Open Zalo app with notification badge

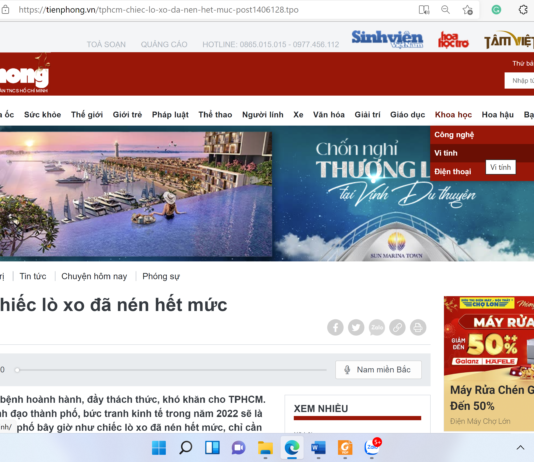[x=372, y=447]
